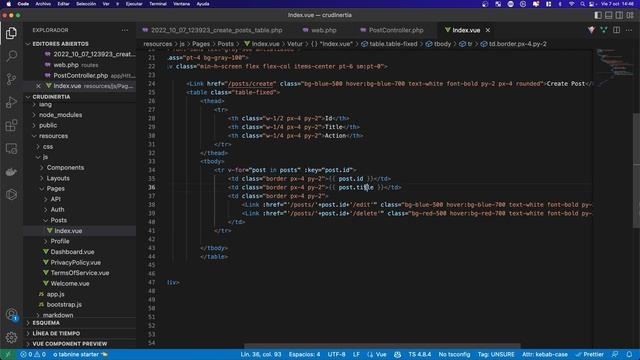Toggle the primary sidebar layout icon
The image size is (640, 360).
pos(598,15)
